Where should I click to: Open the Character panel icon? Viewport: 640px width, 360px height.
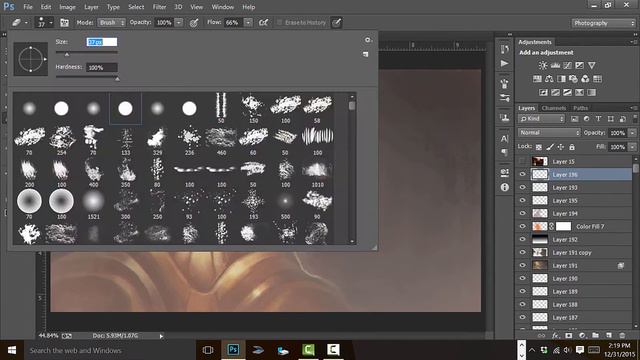pos(504,138)
